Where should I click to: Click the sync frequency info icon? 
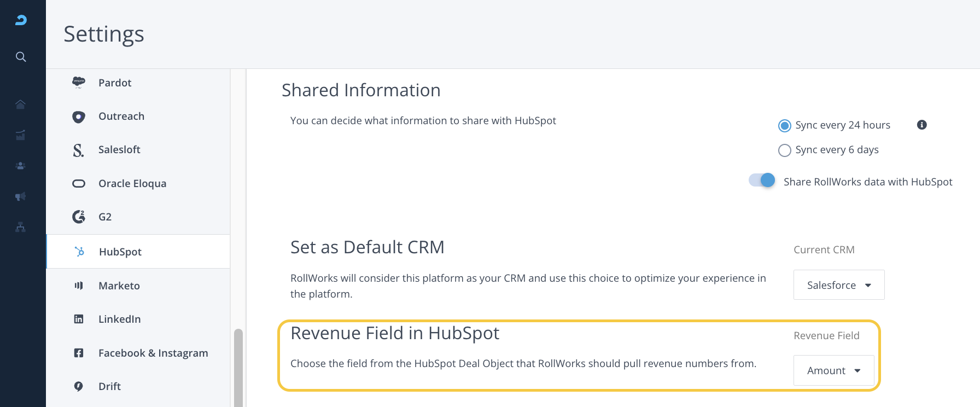(x=921, y=125)
